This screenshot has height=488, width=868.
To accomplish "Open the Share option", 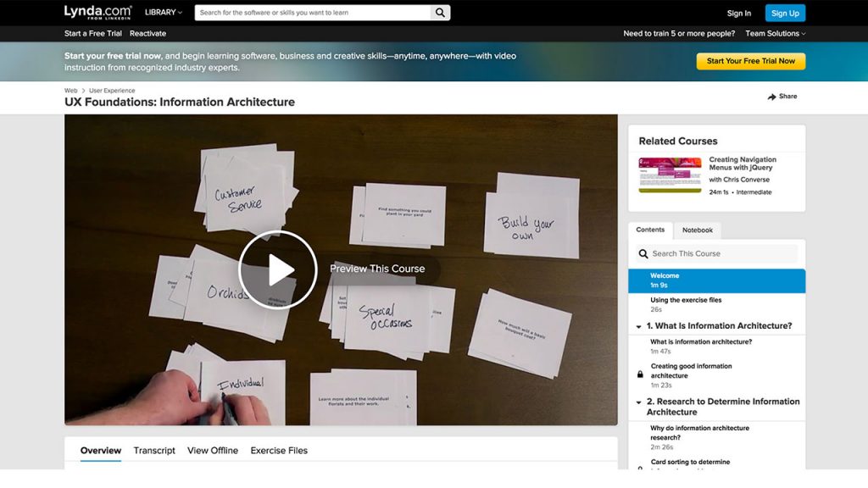I will click(781, 96).
